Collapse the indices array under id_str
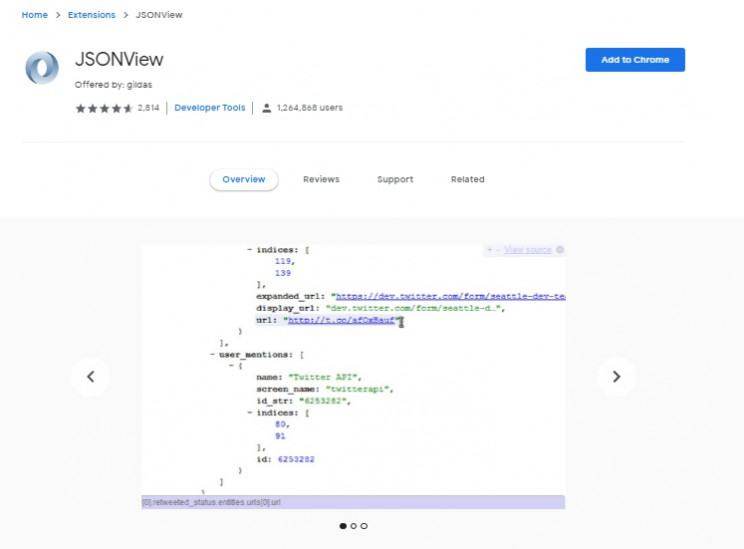The height and width of the screenshot is (549, 744). click(250, 412)
